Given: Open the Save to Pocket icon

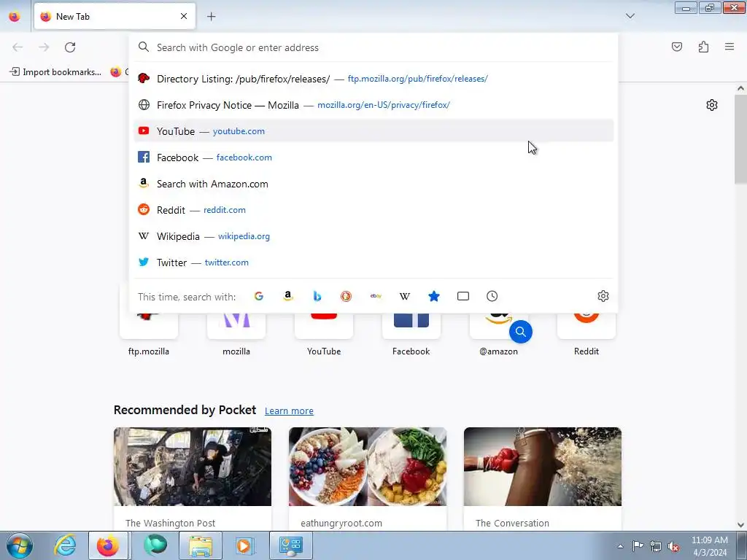Looking at the screenshot, I should [676, 47].
